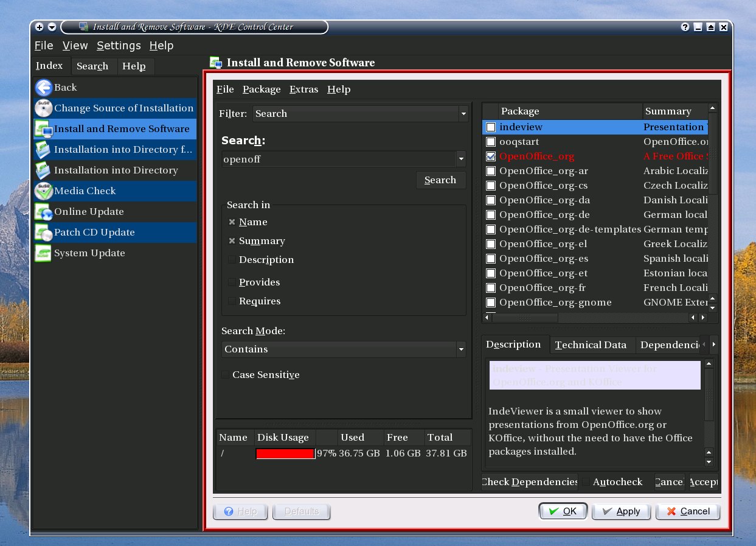This screenshot has width=756, height=546.
Task: Enable the Autocheck dependencies checkbox
Action: click(x=586, y=482)
